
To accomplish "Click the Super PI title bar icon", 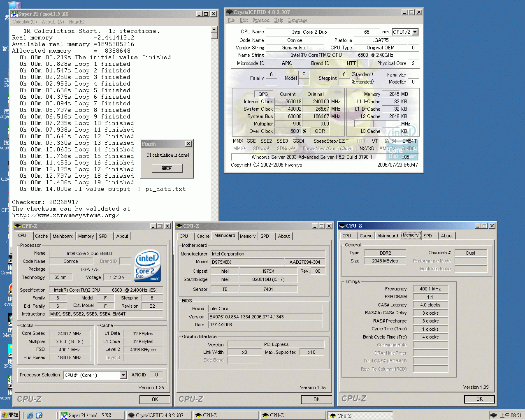I will (x=14, y=14).
